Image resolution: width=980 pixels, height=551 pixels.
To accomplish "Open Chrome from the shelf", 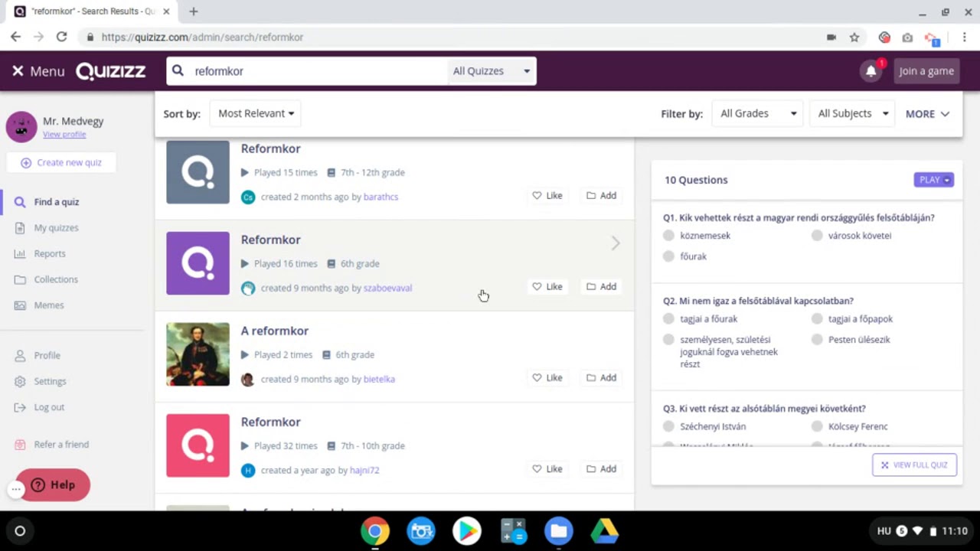I will [375, 531].
